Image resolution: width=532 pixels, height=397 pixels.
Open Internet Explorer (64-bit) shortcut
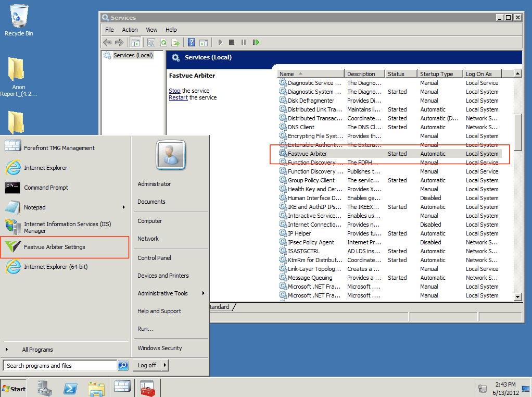coord(65,267)
